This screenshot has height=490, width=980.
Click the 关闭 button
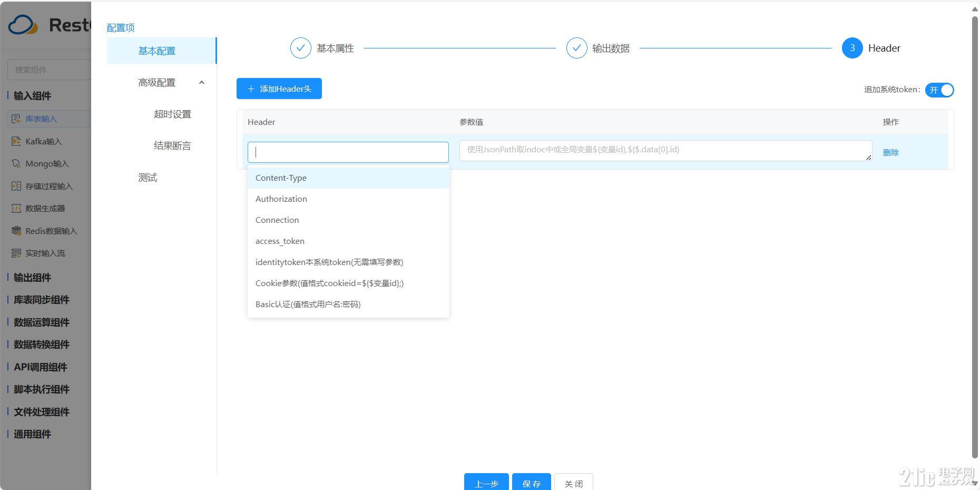tap(574, 482)
